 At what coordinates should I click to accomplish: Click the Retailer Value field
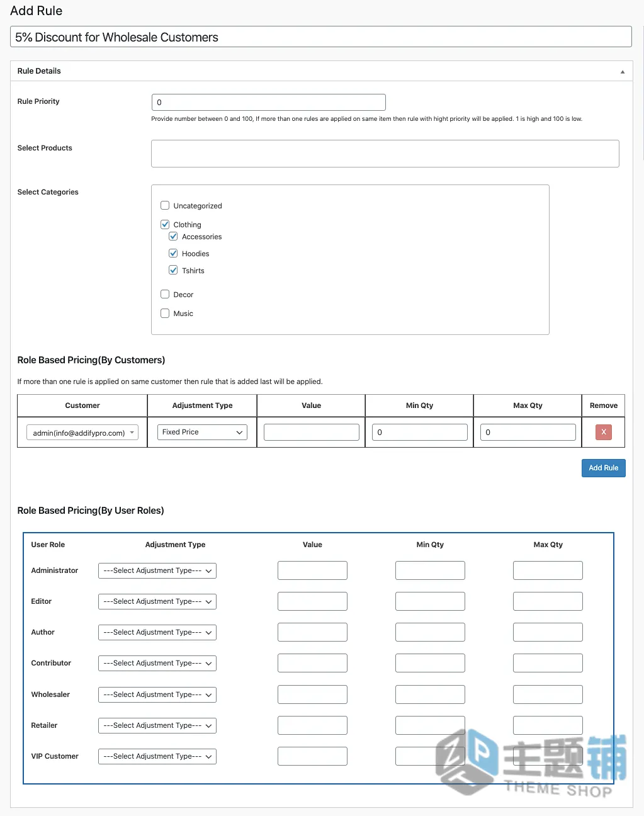(x=312, y=725)
